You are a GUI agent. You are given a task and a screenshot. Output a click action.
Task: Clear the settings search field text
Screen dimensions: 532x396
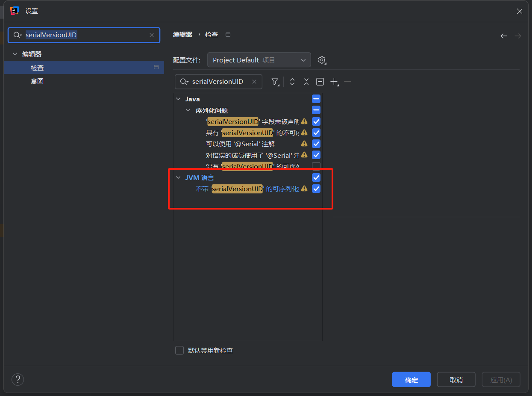point(152,35)
